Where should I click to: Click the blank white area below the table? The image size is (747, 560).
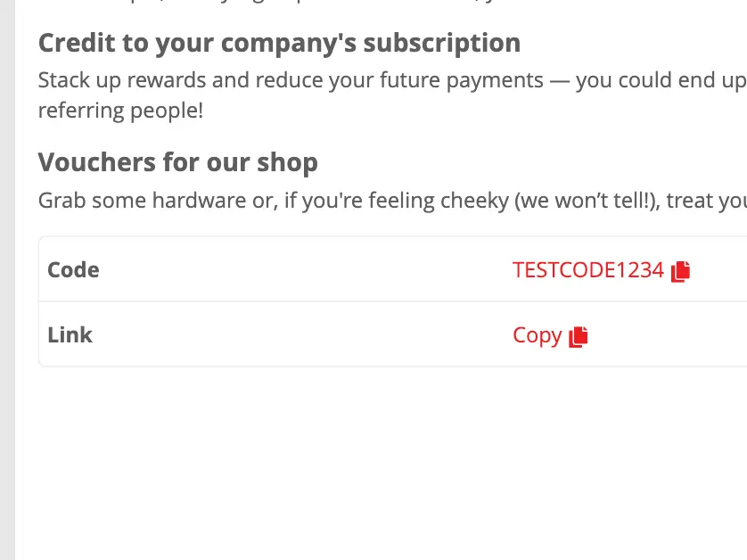pyautogui.click(x=374, y=464)
